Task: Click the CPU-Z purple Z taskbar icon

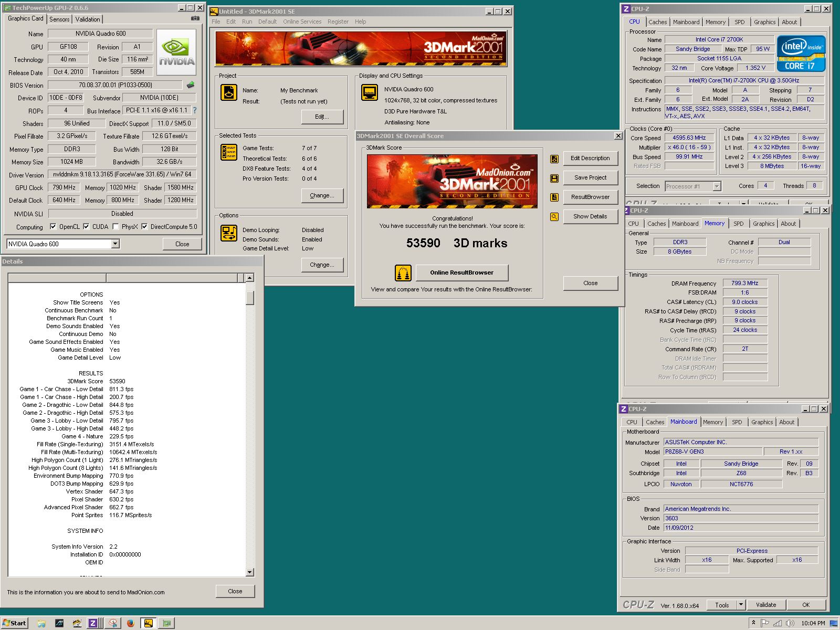Action: (93, 623)
